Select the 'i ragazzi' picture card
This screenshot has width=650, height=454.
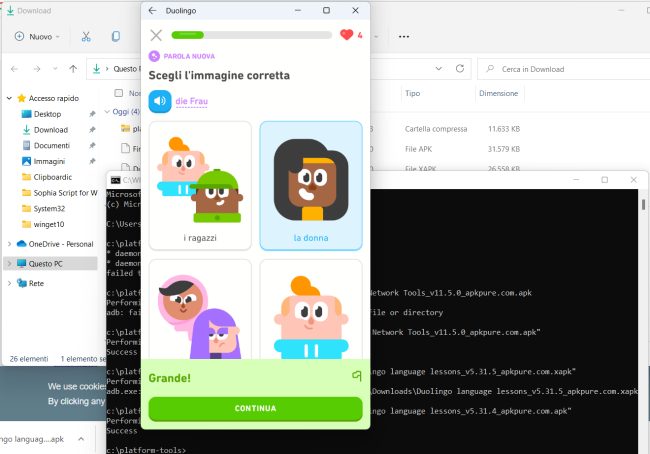click(200, 185)
